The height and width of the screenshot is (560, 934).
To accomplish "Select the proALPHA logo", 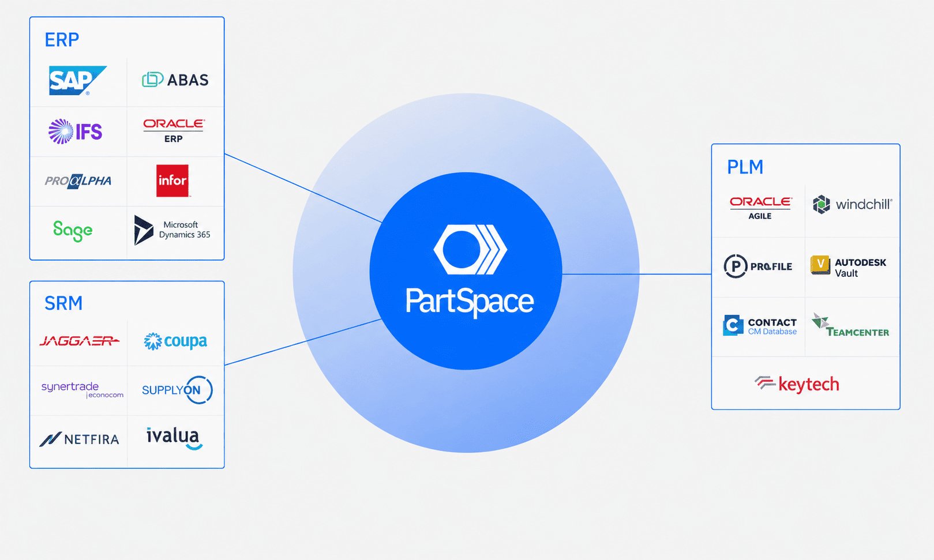I will click(78, 181).
